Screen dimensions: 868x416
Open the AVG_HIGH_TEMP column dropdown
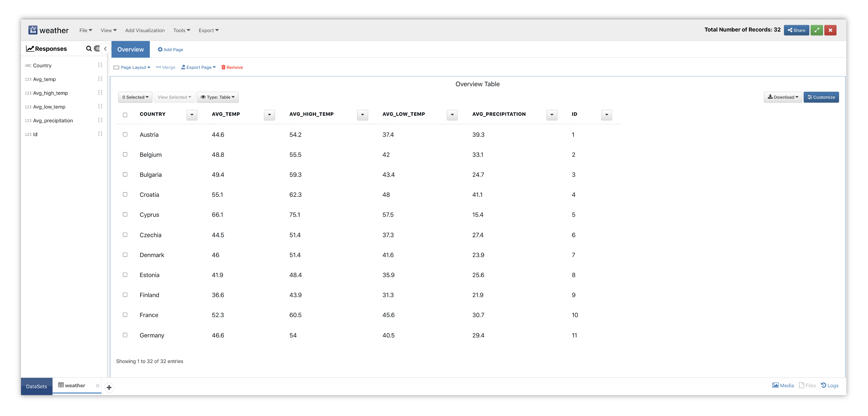click(362, 115)
